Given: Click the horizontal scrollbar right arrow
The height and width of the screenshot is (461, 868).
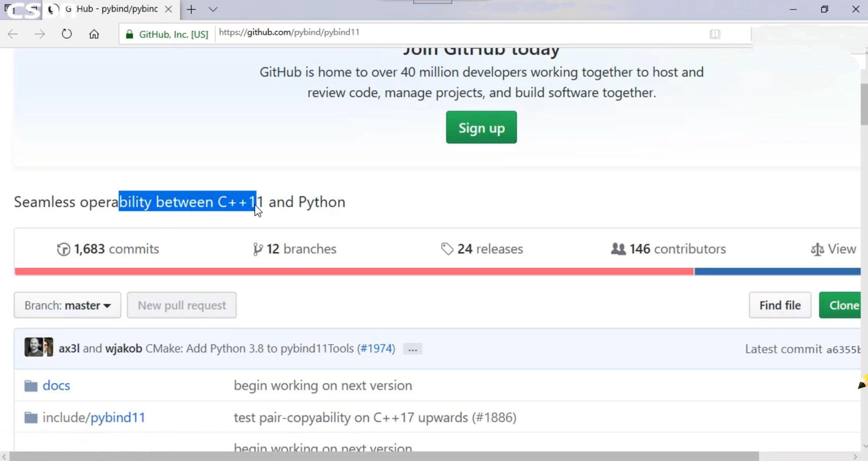Looking at the screenshot, I should tap(855, 456).
